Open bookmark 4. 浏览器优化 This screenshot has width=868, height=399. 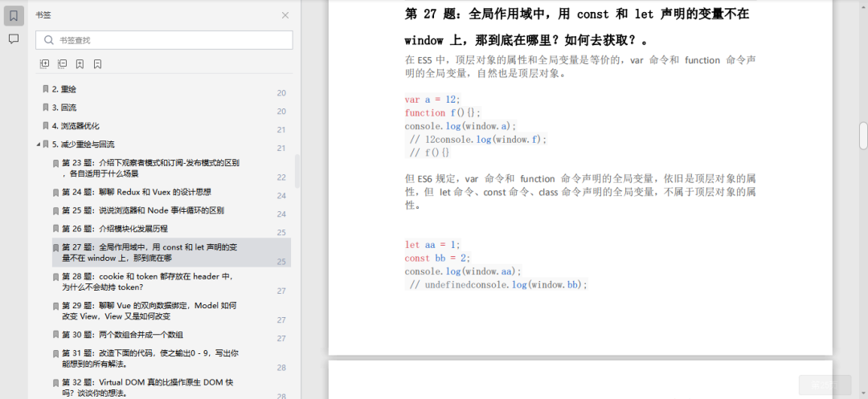pos(76,125)
